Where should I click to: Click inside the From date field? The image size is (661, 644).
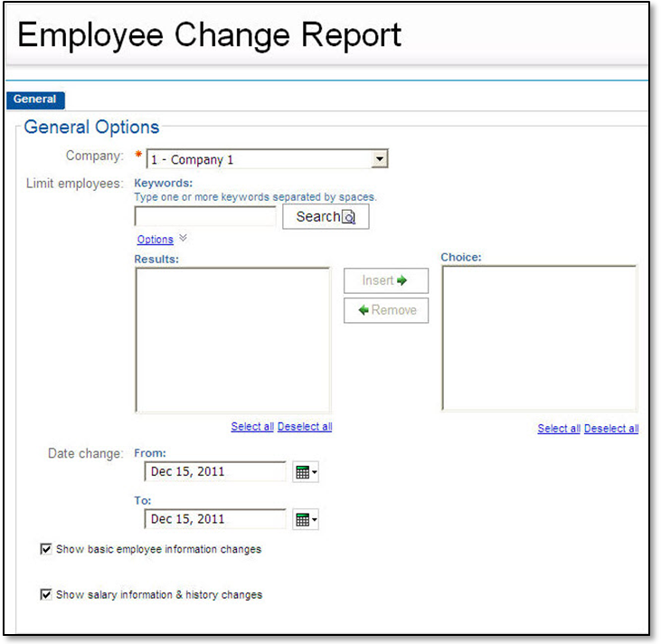215,472
